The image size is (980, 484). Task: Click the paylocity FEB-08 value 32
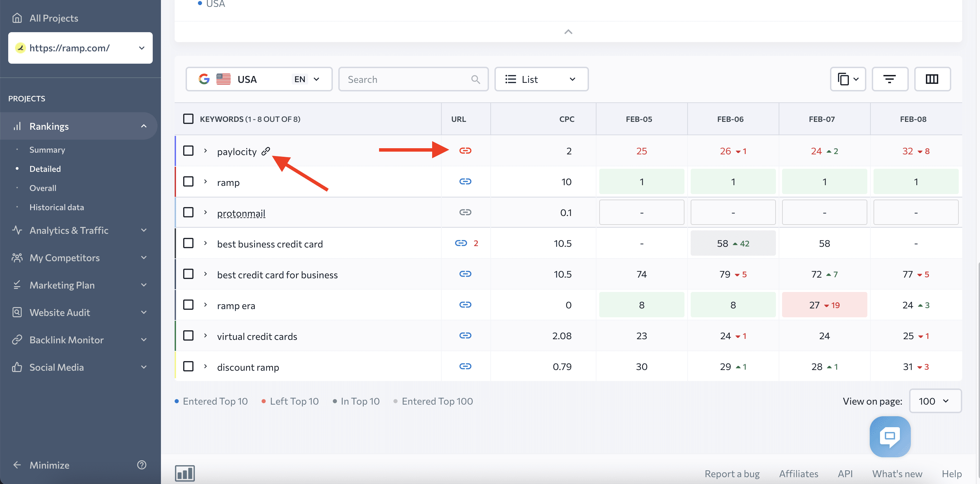coord(907,151)
